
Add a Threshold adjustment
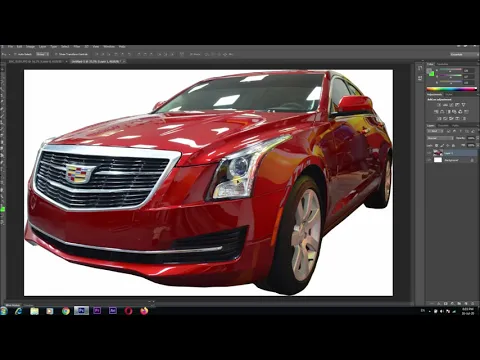(x=451, y=119)
